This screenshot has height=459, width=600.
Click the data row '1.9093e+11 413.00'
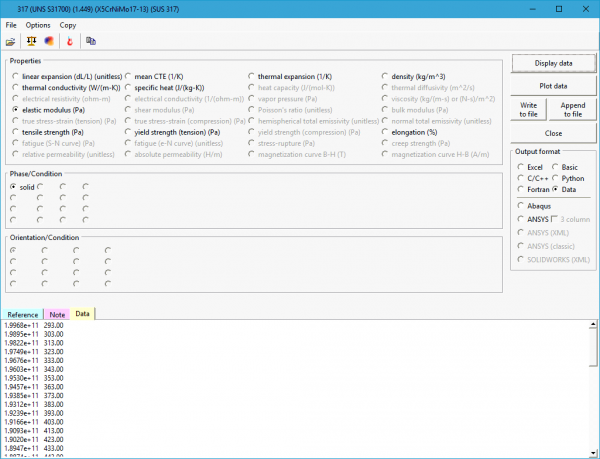(34, 431)
